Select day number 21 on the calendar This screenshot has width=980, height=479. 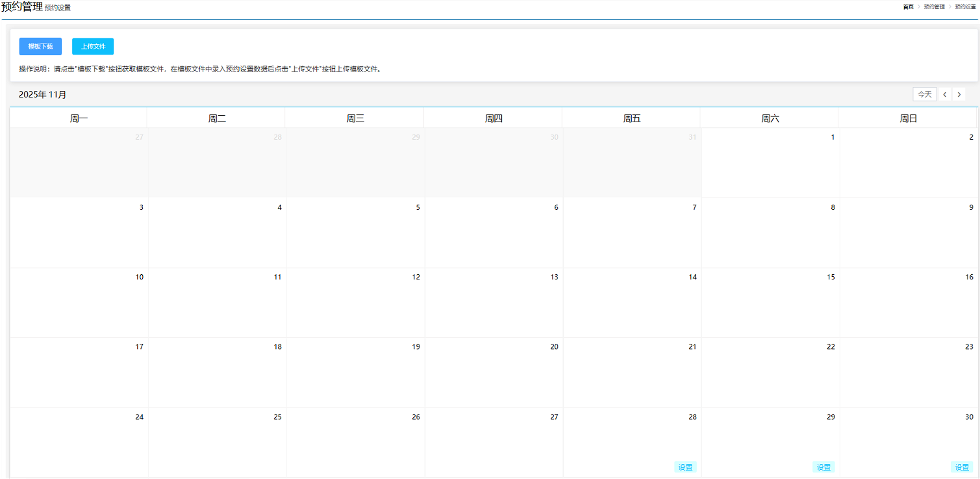[693, 347]
